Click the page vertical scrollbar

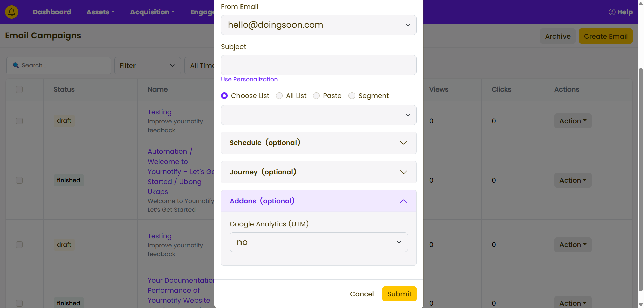[x=641, y=178]
